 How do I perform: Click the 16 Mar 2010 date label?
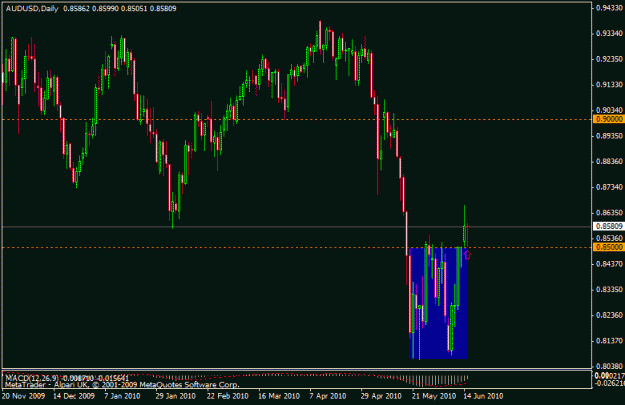279,396
